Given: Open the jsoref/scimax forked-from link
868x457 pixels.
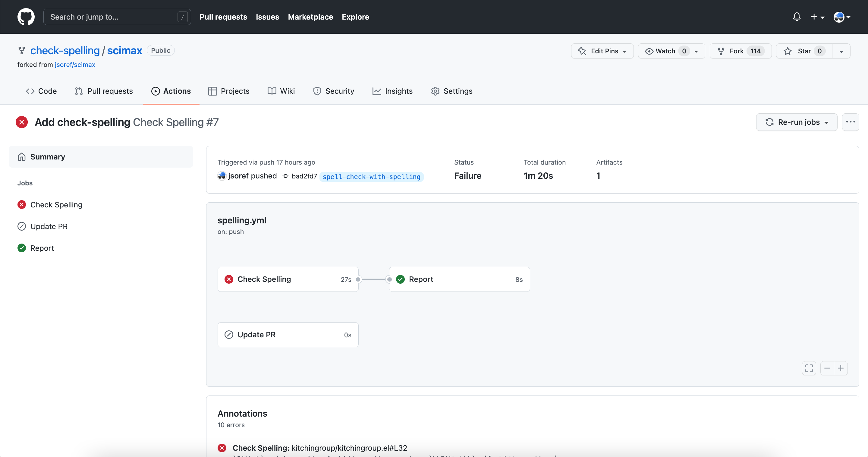Looking at the screenshot, I should tap(75, 65).
